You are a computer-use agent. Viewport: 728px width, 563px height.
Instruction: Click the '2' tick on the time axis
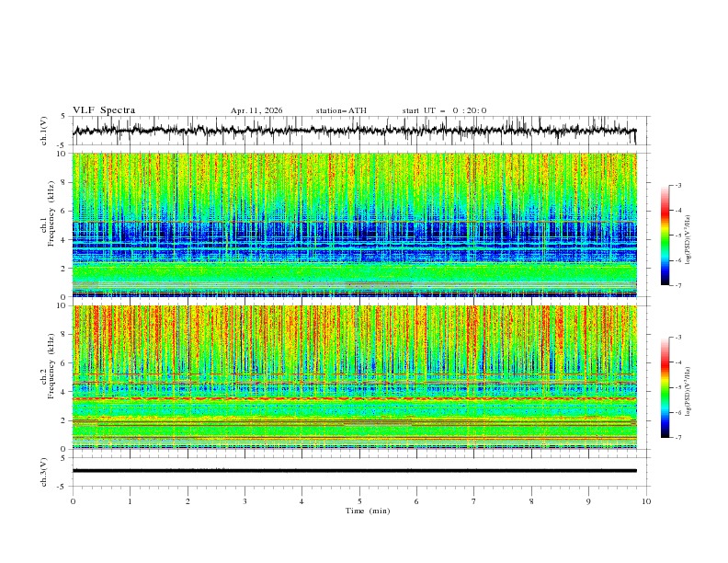188,501
